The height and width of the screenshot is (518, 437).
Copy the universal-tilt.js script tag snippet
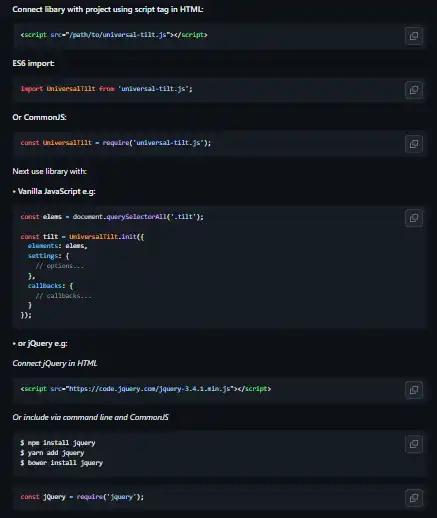414,36
